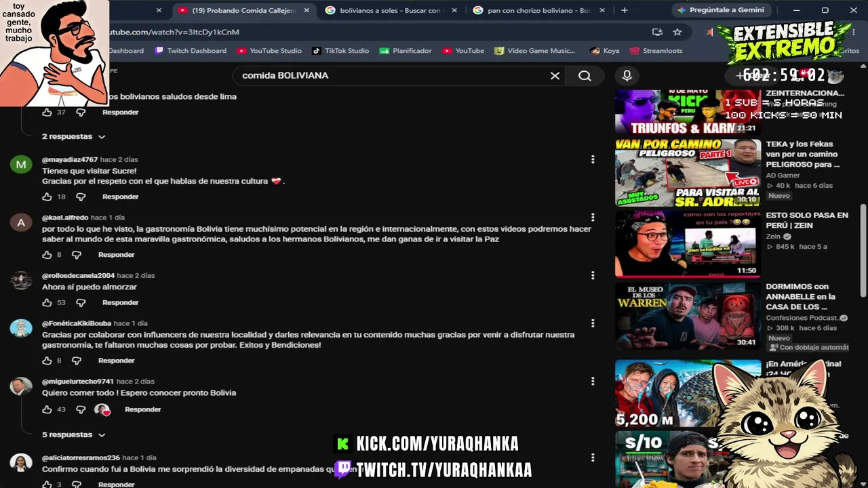868x488 pixels.
Task: Open the avatar of @FonéticaKikiBouba
Action: coord(21,328)
